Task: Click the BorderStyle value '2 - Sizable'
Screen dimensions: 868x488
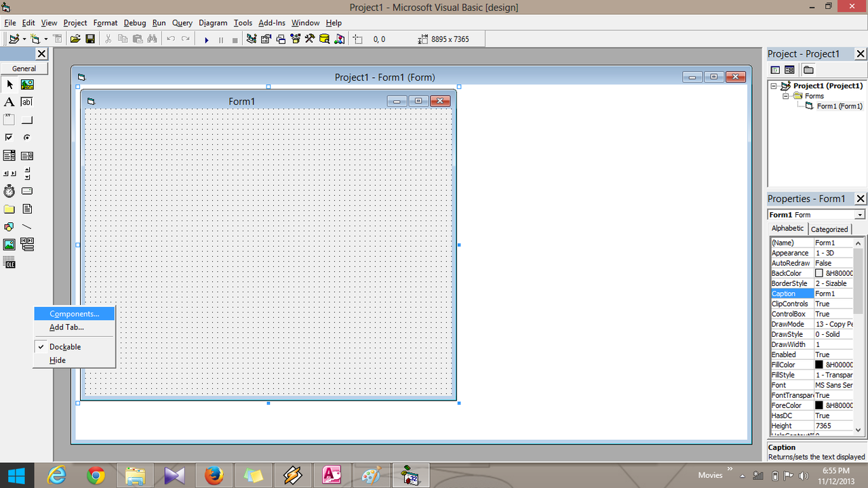Action: [833, 283]
